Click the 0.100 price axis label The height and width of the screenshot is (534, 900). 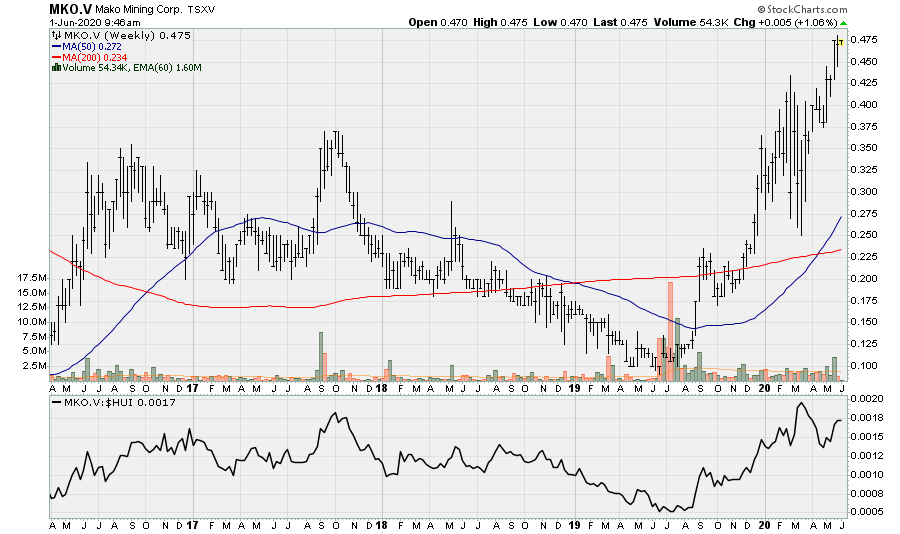point(863,365)
